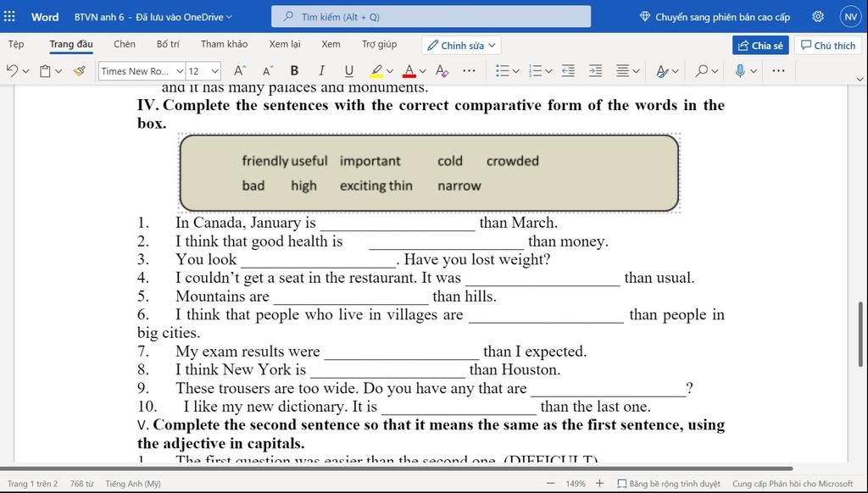Switch to the Chèn tab
This screenshot has height=493, width=868.
[x=125, y=44]
